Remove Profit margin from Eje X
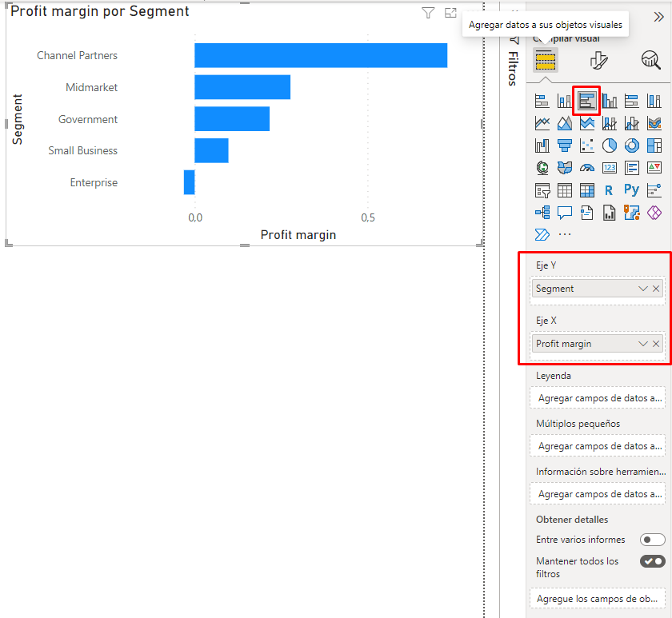Viewport: 672px width, 618px height. pos(657,344)
